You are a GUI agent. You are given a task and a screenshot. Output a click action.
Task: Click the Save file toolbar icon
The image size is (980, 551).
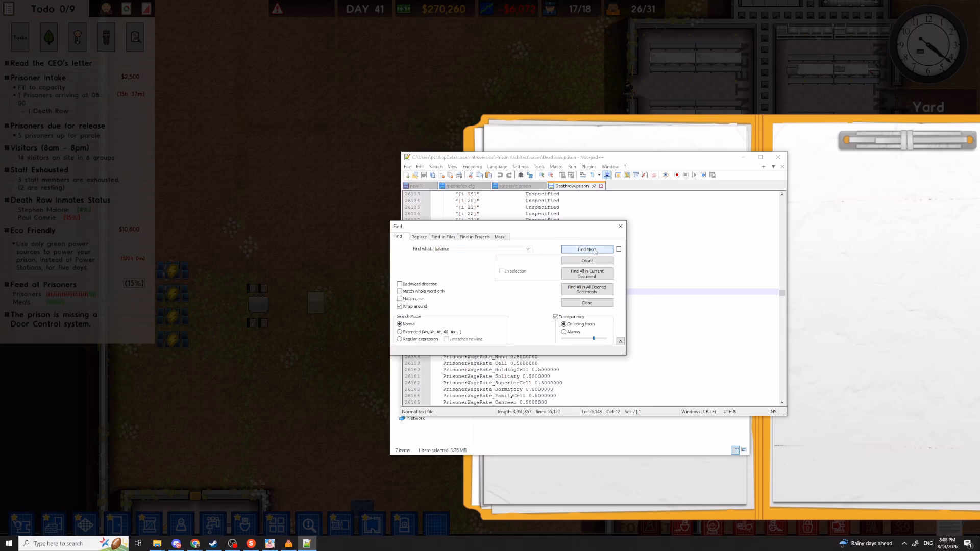pos(424,175)
